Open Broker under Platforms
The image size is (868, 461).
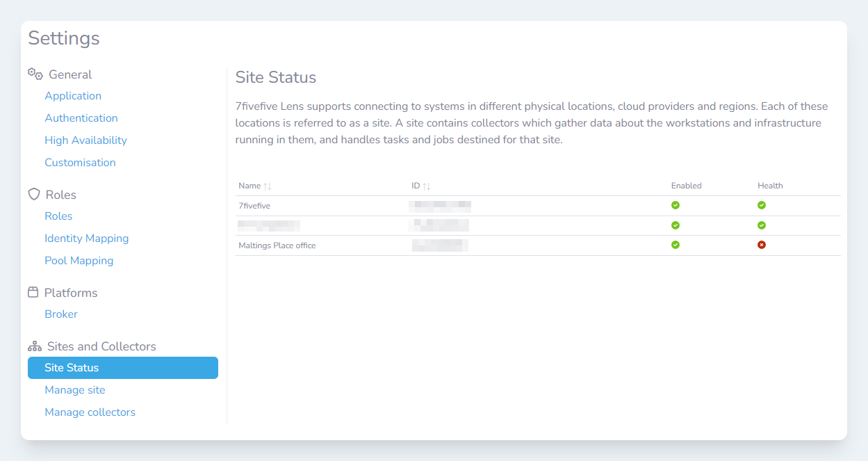(x=61, y=314)
